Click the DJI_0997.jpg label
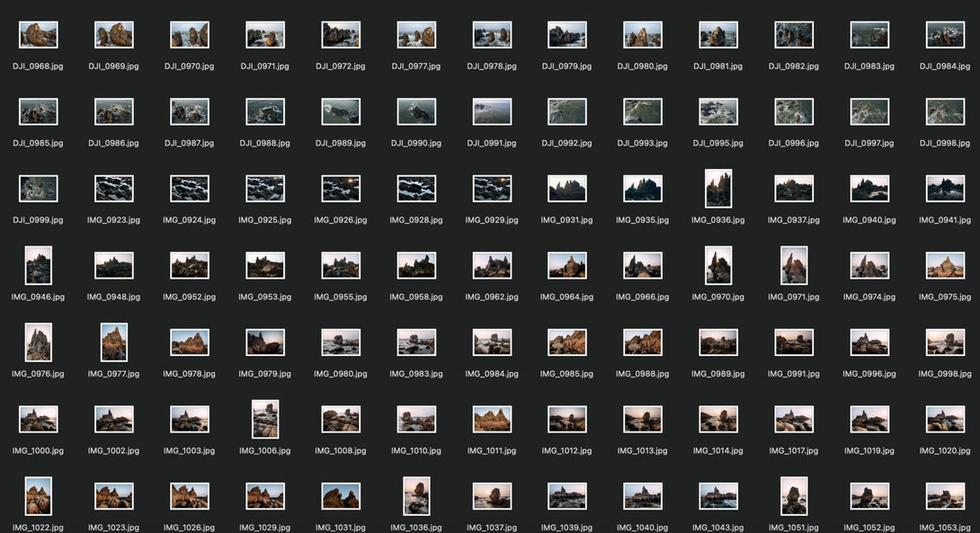Screen dimensions: 980x533 click(869, 143)
